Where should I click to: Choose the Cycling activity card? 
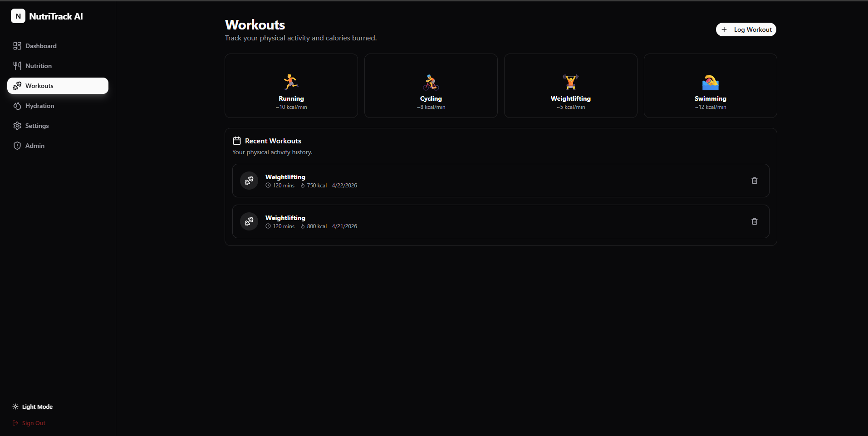click(431, 86)
